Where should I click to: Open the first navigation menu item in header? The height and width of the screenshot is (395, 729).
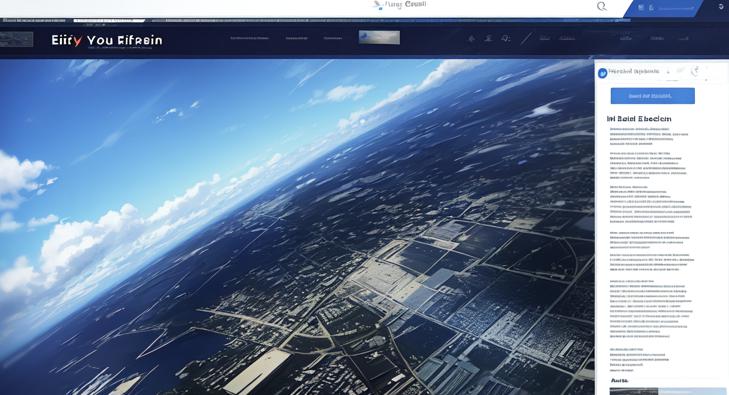click(x=249, y=38)
